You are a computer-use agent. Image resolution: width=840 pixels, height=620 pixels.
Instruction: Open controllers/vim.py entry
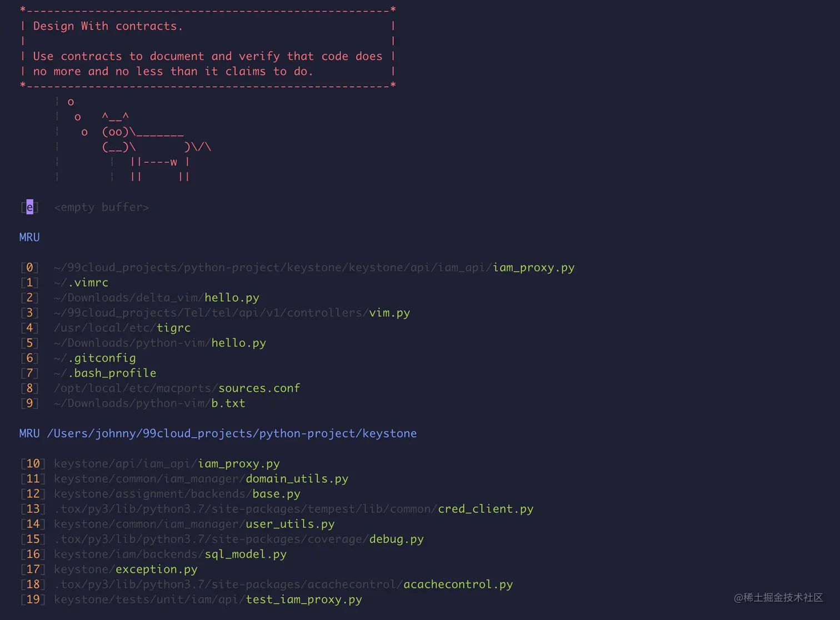[x=216, y=312]
